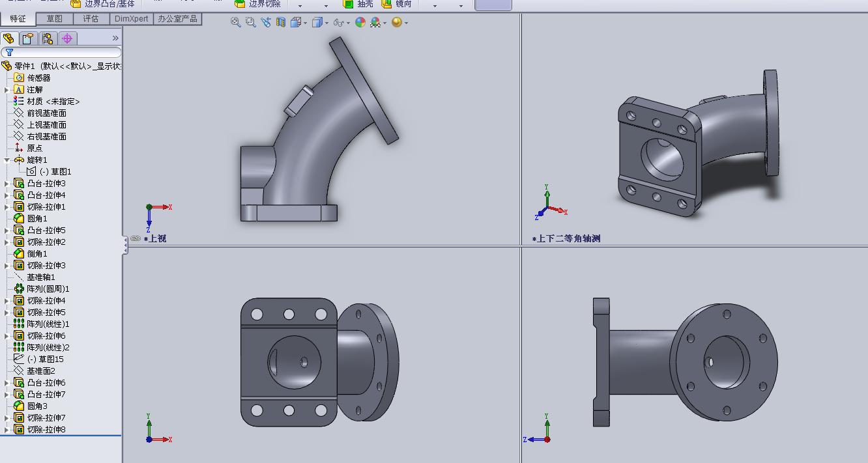Image resolution: width=868 pixels, height=463 pixels.
Task: Click the Apply Scene icon
Action: 375,22
